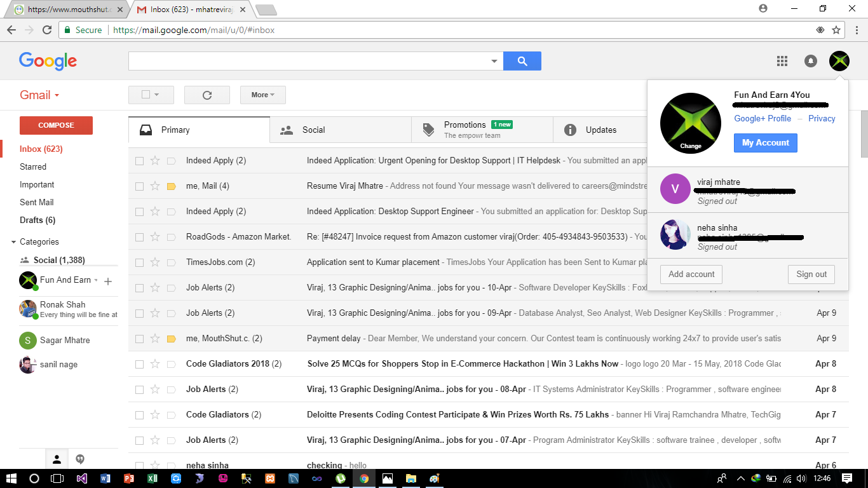Tick checkbox for first Indeed Apply email

(139, 161)
